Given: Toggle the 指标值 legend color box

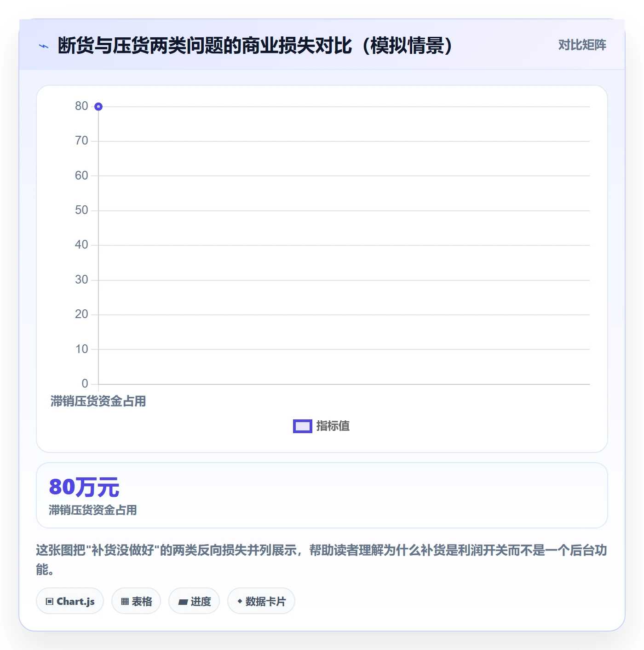Looking at the screenshot, I should tap(303, 426).
